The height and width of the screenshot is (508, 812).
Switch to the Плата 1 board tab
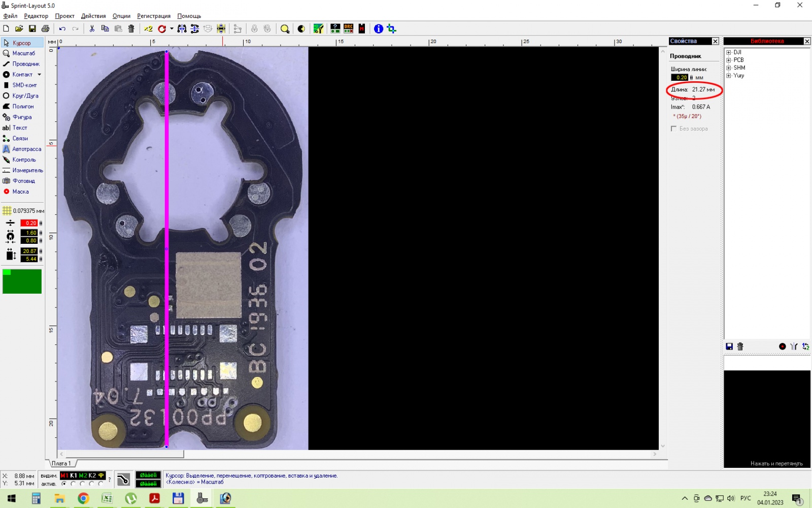[61, 463]
